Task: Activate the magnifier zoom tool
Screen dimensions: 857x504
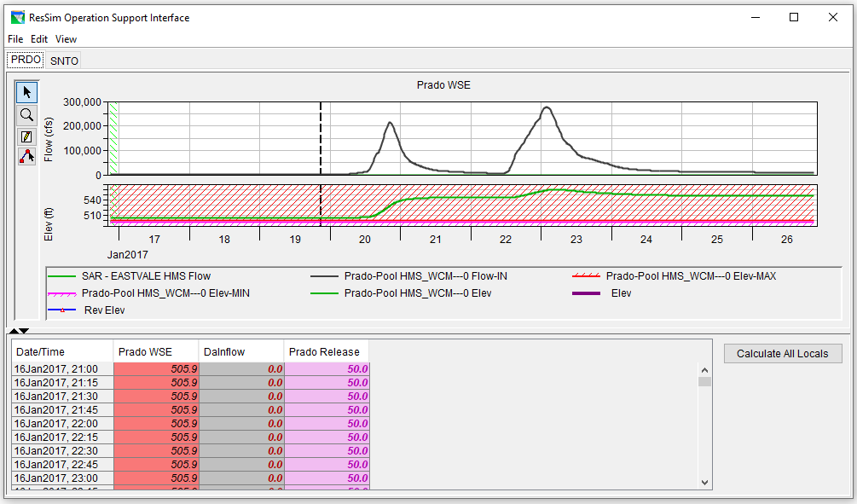Action: click(x=26, y=115)
